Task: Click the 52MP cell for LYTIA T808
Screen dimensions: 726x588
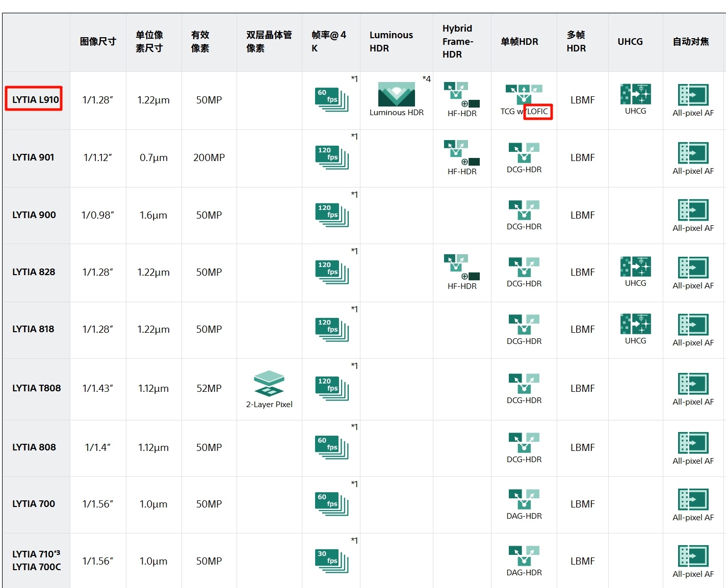Action: pyautogui.click(x=209, y=389)
